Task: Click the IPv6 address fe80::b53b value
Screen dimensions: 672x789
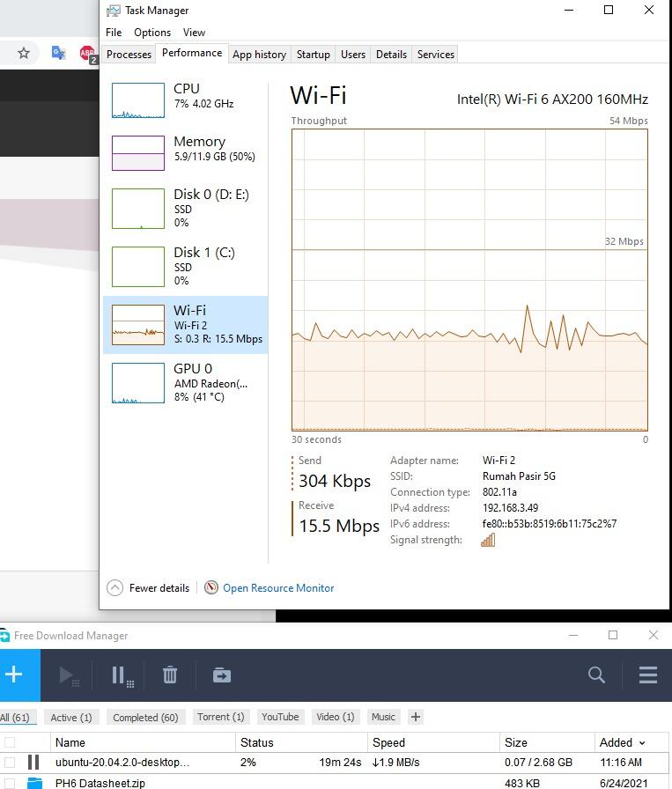Action: [550, 524]
